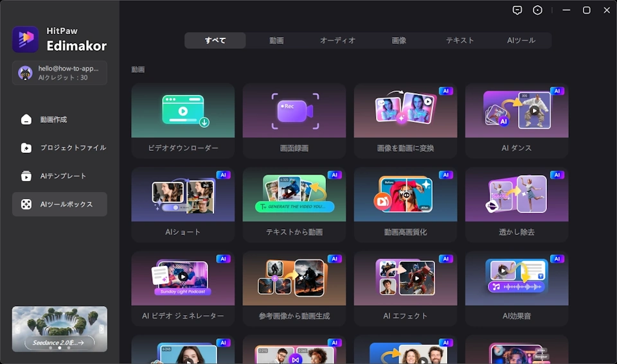Open the account panel showing AIクレジット：30

tap(59, 73)
